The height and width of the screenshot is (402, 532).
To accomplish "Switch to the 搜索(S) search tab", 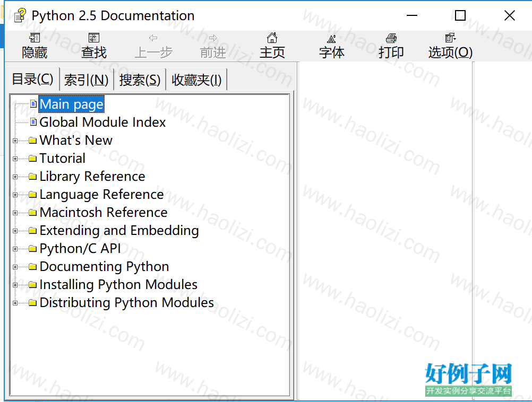I will click(x=140, y=80).
